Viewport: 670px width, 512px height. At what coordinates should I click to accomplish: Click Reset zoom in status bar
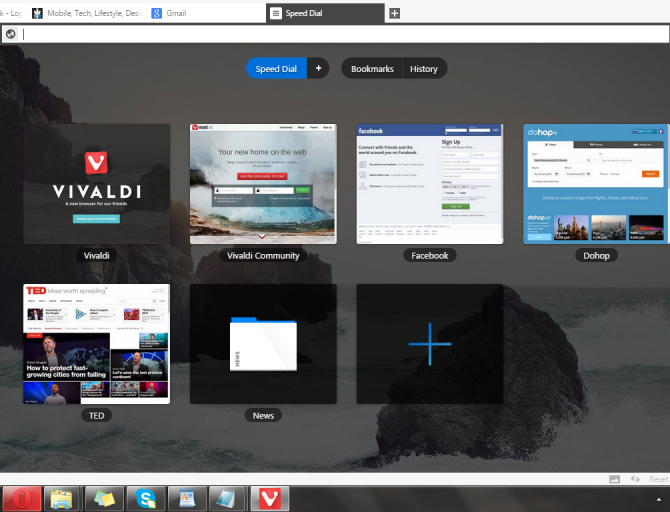click(657, 479)
